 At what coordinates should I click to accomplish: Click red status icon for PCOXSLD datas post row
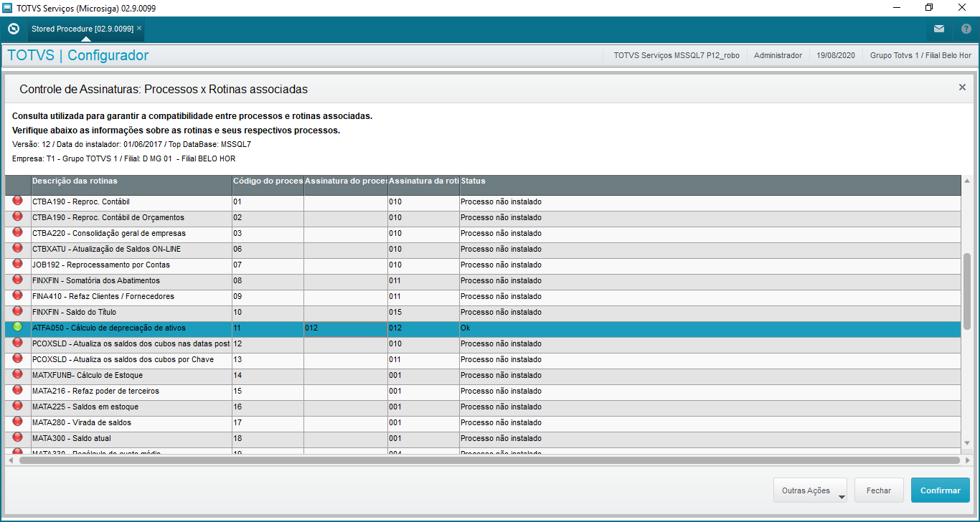(x=18, y=343)
